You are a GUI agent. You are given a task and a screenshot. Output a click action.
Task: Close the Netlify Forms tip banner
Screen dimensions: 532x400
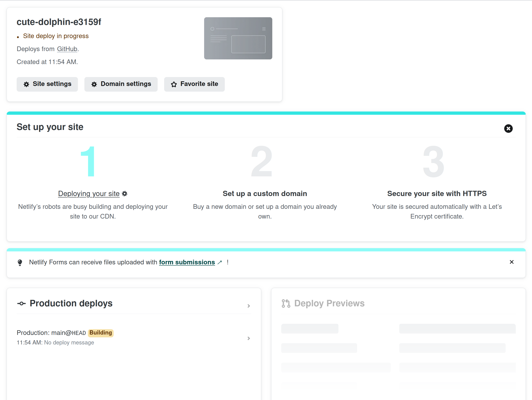click(x=512, y=262)
